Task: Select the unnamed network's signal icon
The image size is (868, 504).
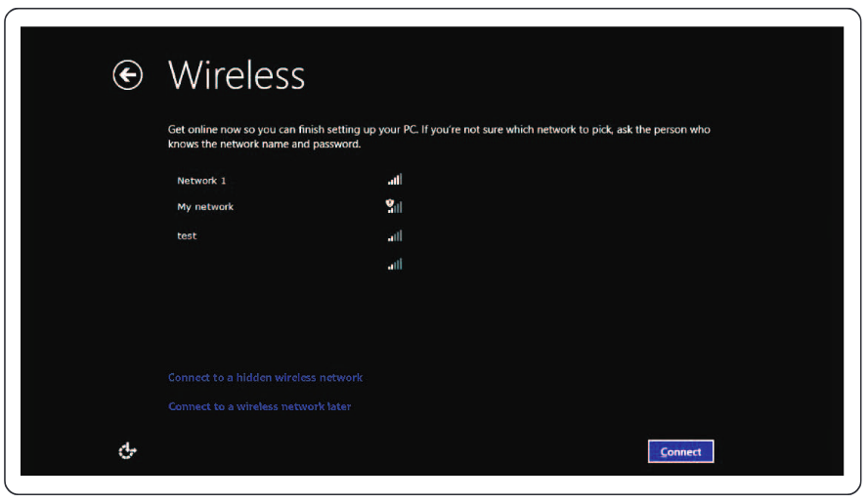Action: point(395,264)
